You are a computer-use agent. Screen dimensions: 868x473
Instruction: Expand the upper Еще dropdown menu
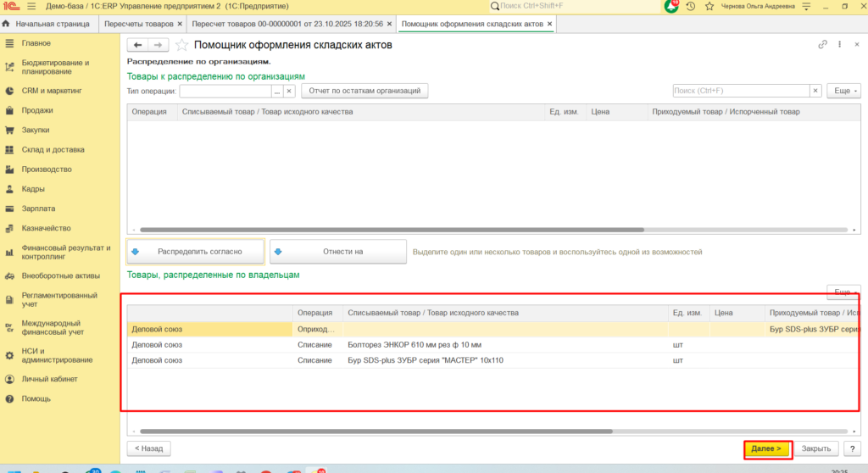click(843, 91)
